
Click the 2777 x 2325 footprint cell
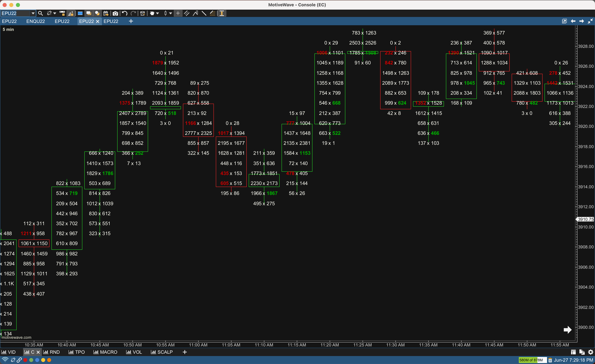198,133
